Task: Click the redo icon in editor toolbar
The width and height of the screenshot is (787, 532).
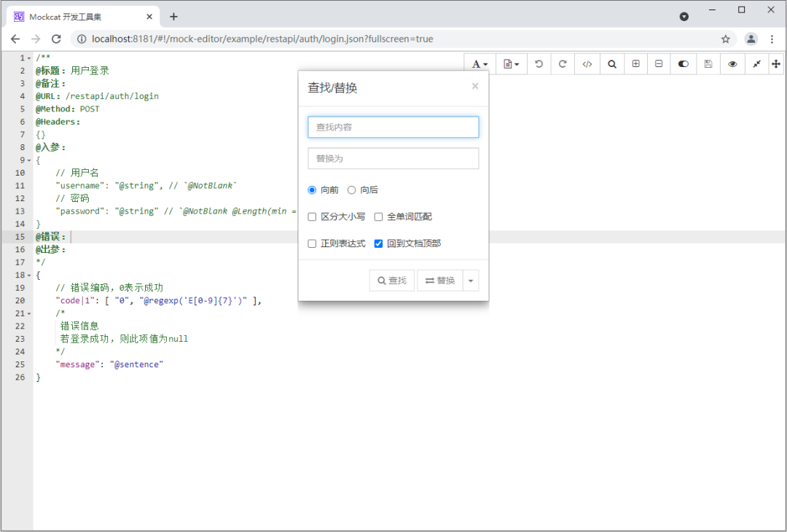Action: tap(563, 64)
